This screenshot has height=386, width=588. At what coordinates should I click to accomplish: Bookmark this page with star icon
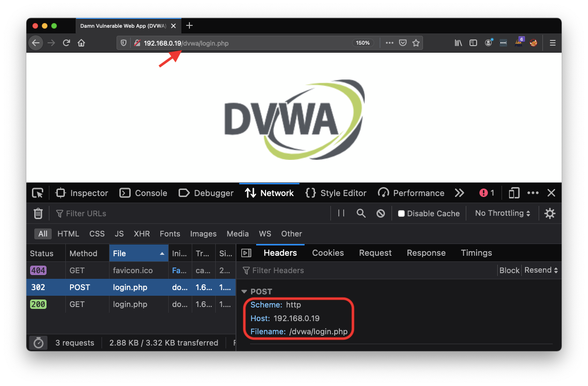416,43
